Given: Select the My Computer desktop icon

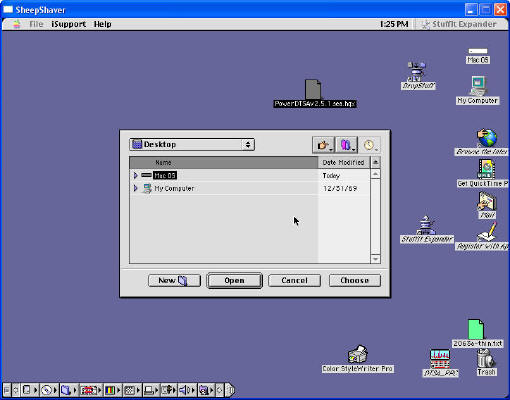Looking at the screenshot, I should pos(478,86).
